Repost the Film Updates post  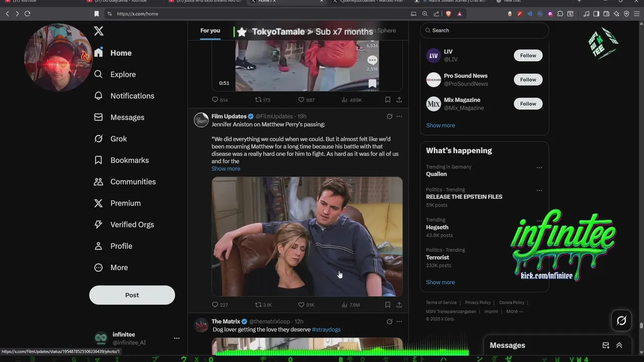point(263,305)
